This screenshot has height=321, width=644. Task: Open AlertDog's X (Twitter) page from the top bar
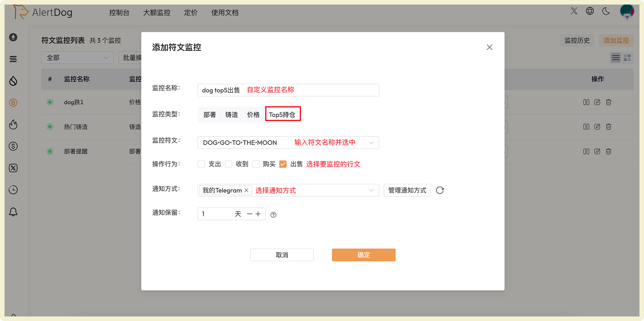pyautogui.click(x=574, y=11)
